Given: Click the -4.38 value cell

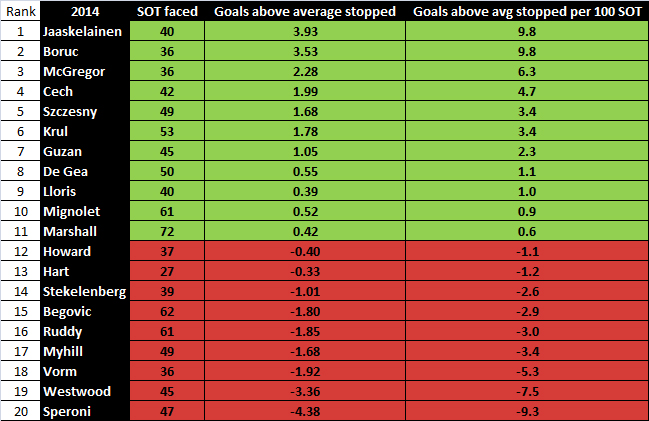Looking at the screenshot, I should click(303, 410).
